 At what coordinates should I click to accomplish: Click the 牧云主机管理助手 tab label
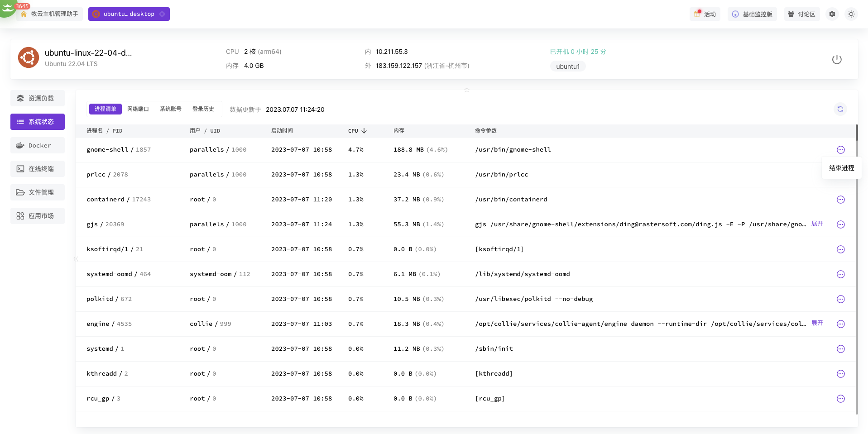54,14
